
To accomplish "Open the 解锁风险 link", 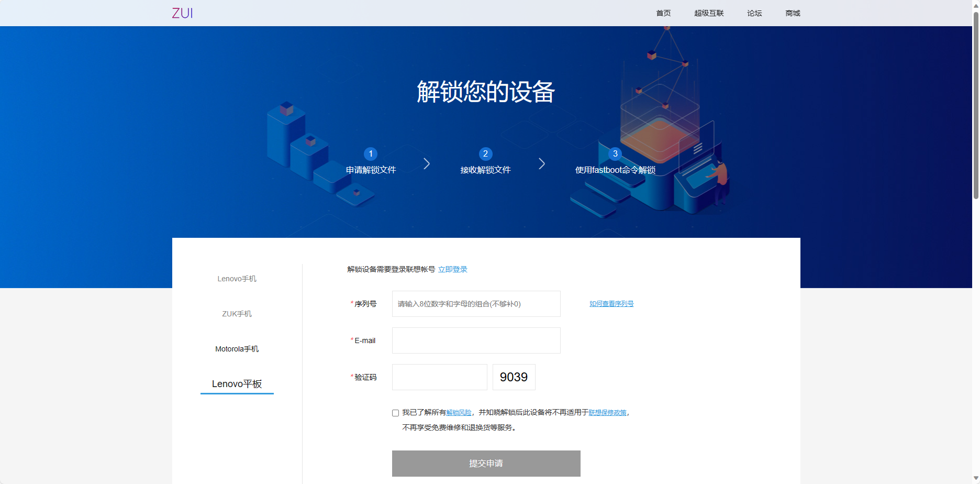I will pos(459,413).
